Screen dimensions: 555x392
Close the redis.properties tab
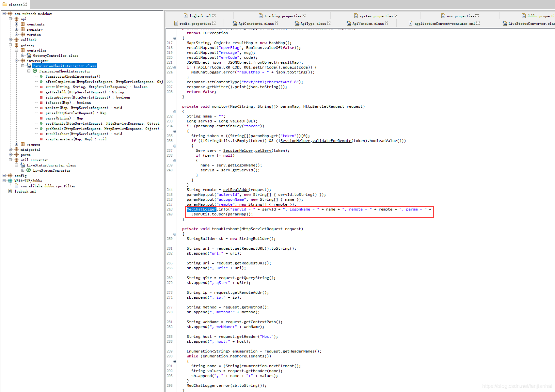(x=214, y=23)
